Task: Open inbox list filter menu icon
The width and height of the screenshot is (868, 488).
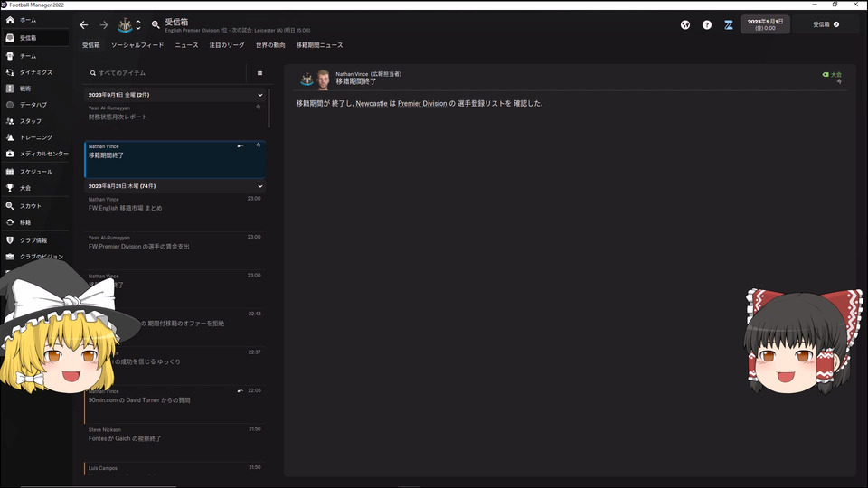Action: [x=259, y=73]
